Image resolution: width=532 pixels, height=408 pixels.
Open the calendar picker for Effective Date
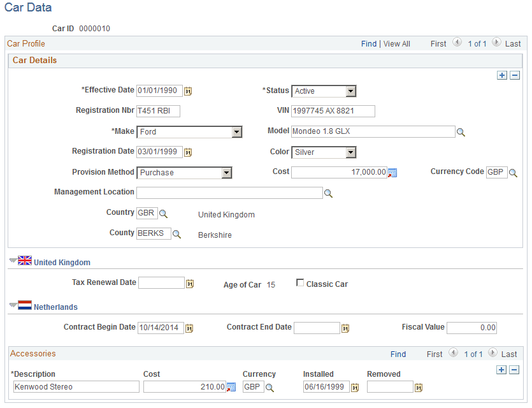pyautogui.click(x=187, y=91)
